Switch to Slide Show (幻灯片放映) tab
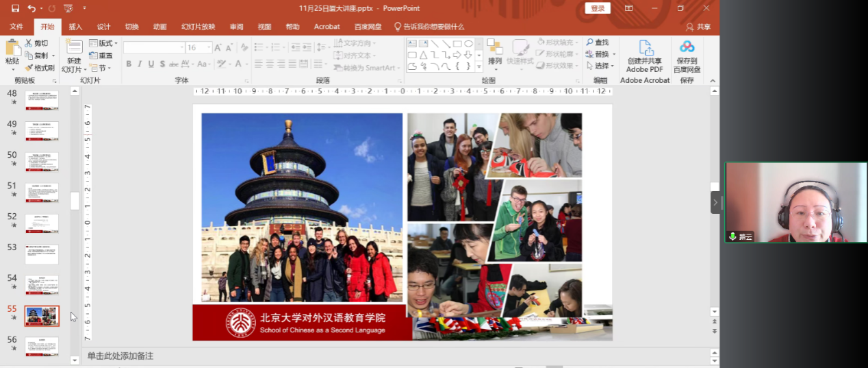The height and width of the screenshot is (368, 868). [x=198, y=27]
